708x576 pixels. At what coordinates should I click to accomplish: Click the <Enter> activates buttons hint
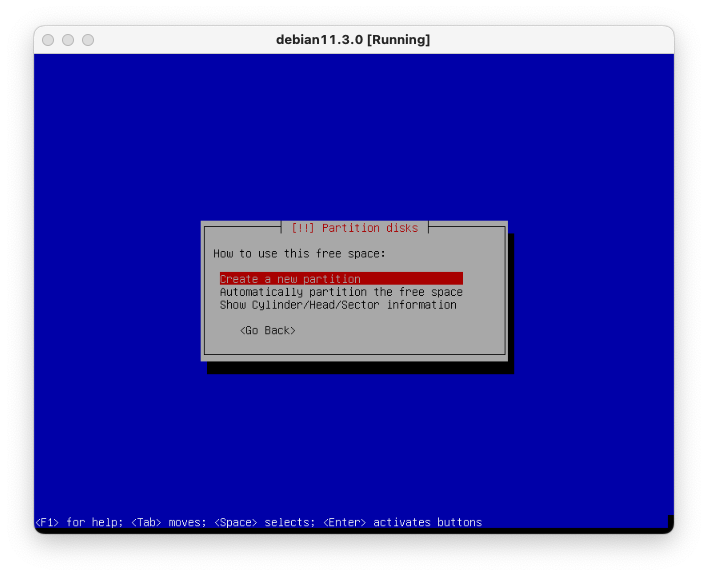(x=402, y=522)
